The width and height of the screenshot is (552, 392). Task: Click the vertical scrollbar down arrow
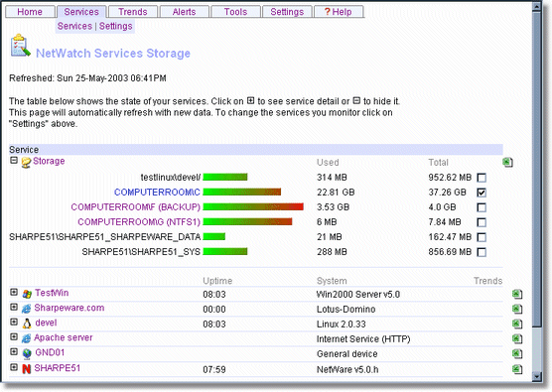pos(536,376)
